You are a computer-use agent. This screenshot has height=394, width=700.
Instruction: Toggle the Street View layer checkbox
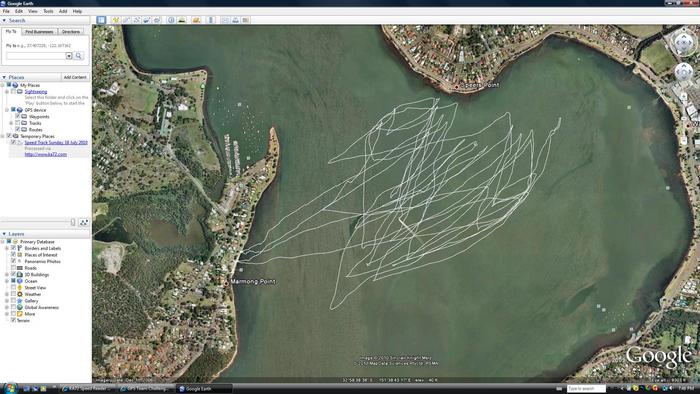coord(13,287)
